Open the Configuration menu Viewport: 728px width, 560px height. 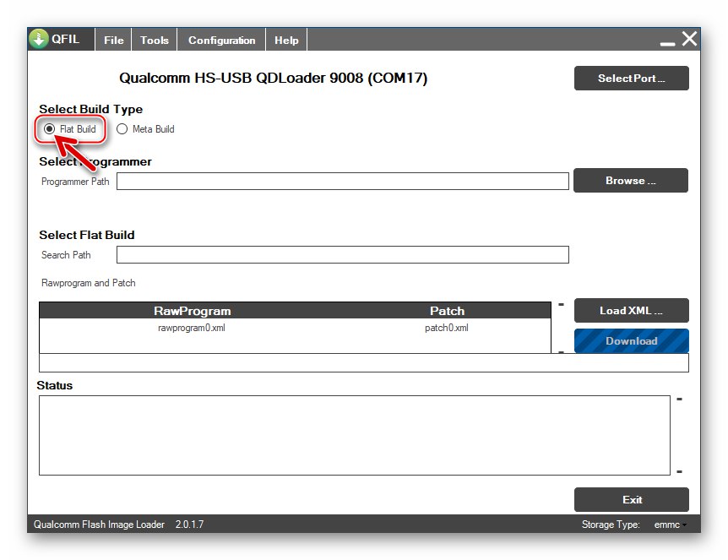point(221,40)
